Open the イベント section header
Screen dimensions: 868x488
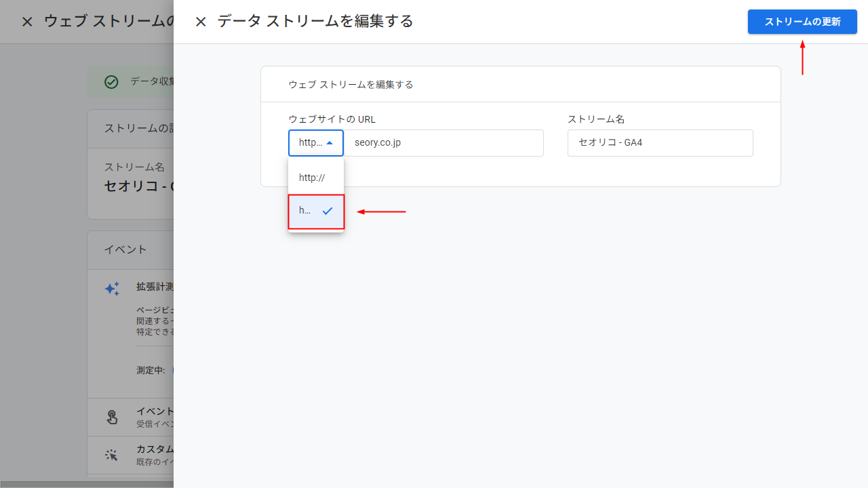coord(125,249)
